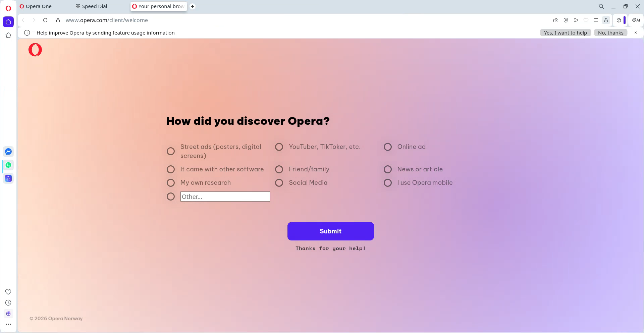The width and height of the screenshot is (644, 333).
Task: Minimize the Opera window
Action: (x=613, y=6)
